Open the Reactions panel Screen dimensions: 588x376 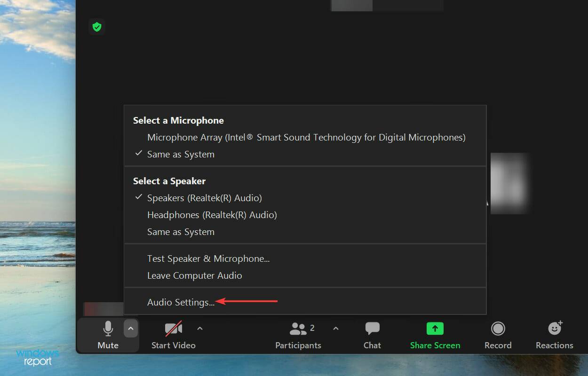click(x=554, y=335)
